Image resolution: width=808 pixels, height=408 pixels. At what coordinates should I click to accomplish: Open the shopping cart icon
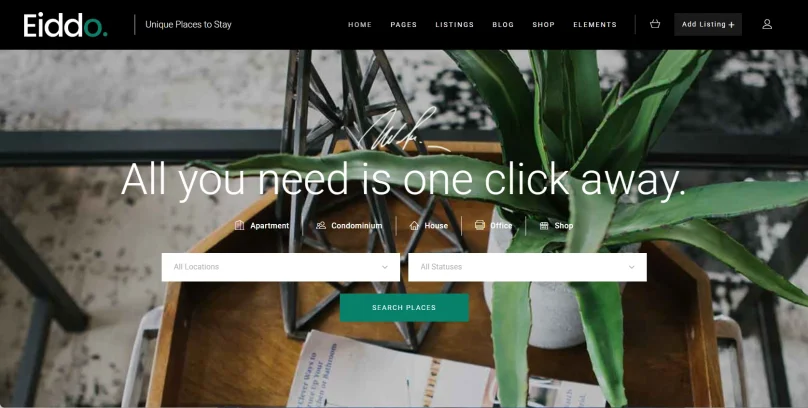pyautogui.click(x=655, y=24)
